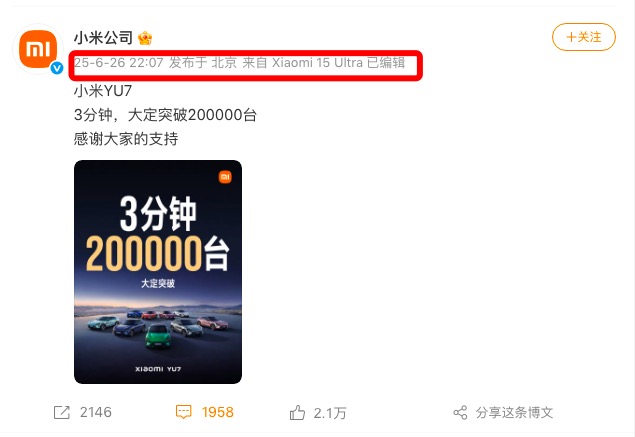
Task: Click the 来自 Xiaomi 15 Ultra source text
Action: (x=303, y=62)
